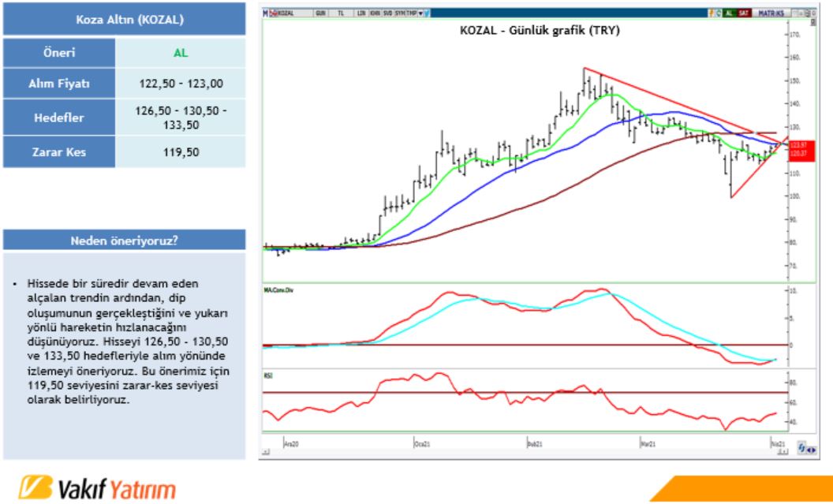The image size is (833, 504).
Task: Click the Vakıf Yatırım logo
Action: pos(97,488)
